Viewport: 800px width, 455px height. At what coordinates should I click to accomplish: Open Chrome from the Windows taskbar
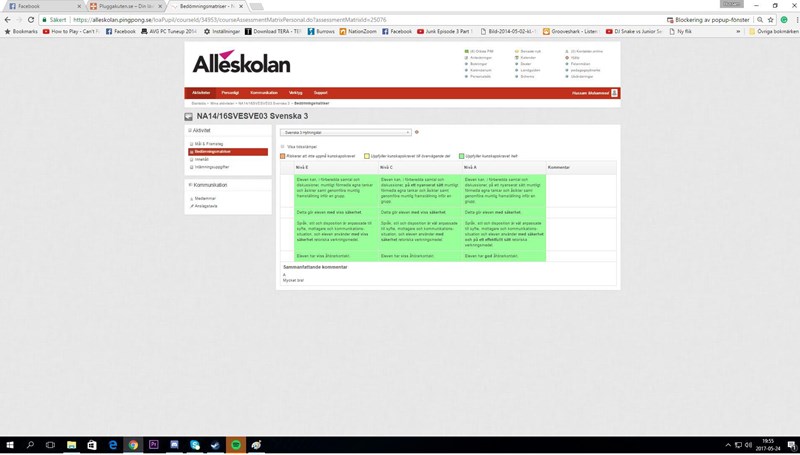pyautogui.click(x=133, y=444)
